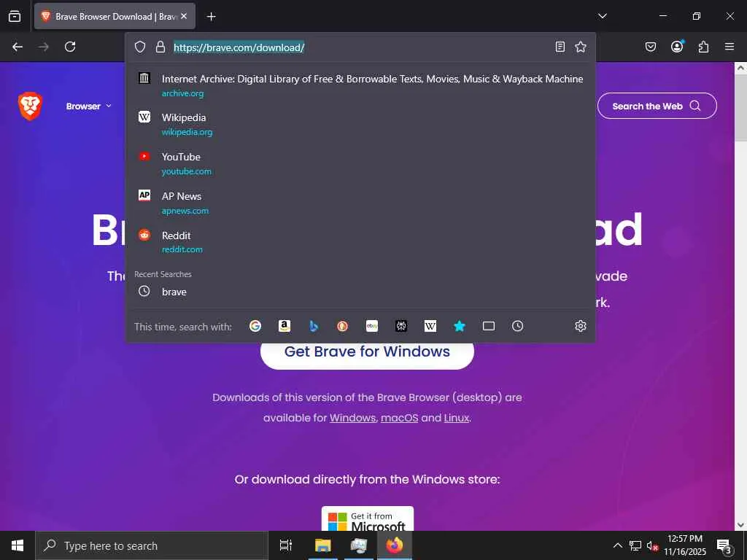Open search settings gear icon
Screen dimensions: 747x560
pyautogui.click(x=580, y=326)
